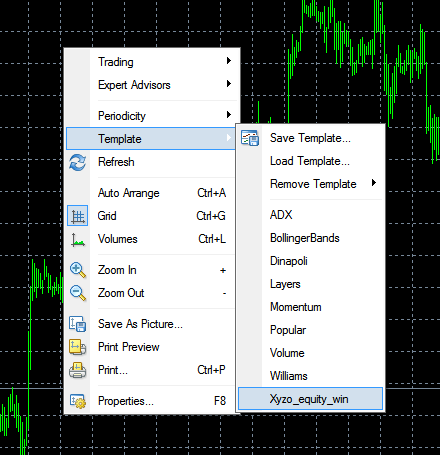Toggle the Grid icon in menu
The height and width of the screenshot is (455, 440).
[x=78, y=216]
